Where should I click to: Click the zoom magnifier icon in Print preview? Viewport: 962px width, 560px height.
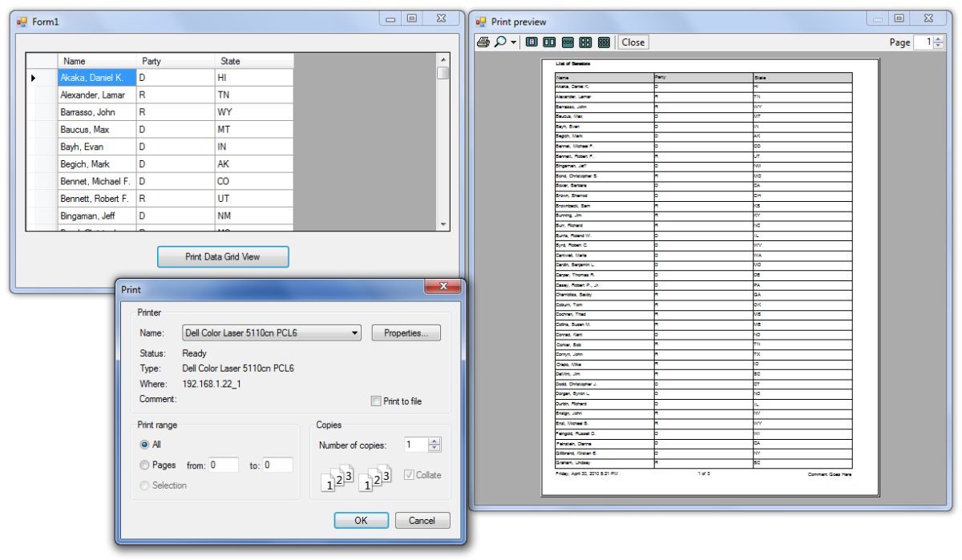click(x=500, y=42)
